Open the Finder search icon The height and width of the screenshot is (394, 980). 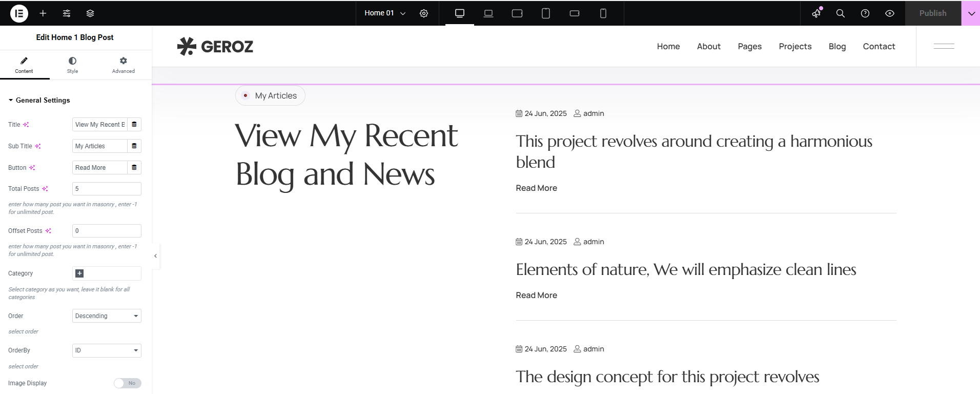coord(841,13)
